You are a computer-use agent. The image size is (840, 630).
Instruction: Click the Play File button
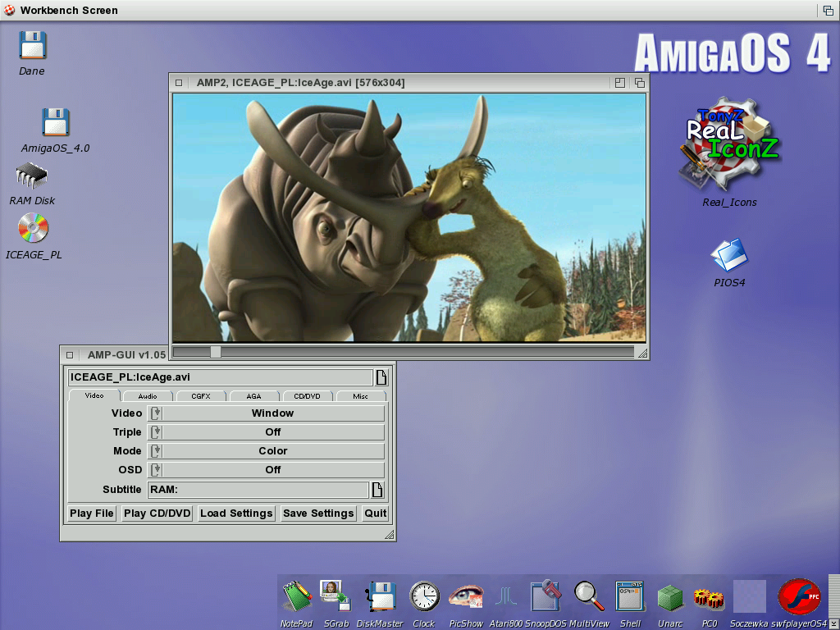click(x=92, y=514)
